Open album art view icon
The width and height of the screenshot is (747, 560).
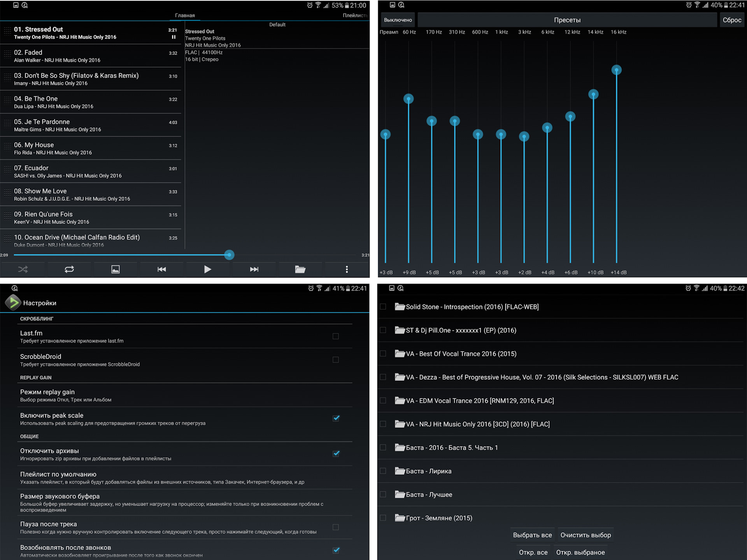pyautogui.click(x=116, y=269)
